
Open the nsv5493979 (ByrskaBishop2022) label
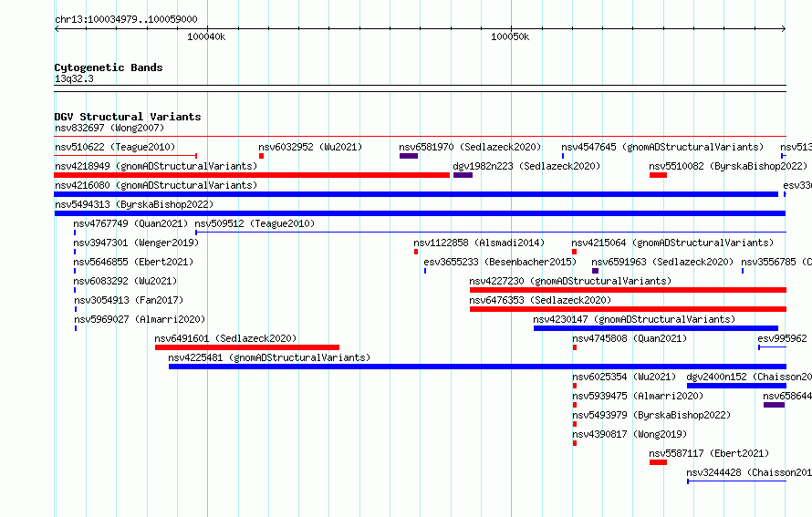coord(651,415)
